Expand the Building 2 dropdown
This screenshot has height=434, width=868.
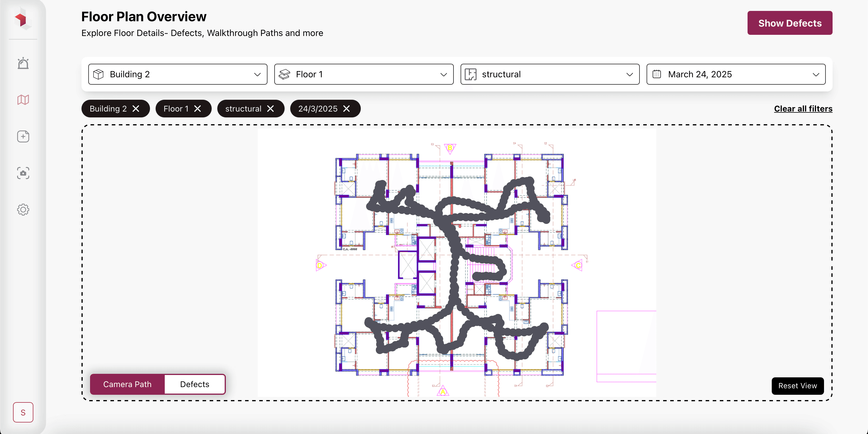point(177,74)
